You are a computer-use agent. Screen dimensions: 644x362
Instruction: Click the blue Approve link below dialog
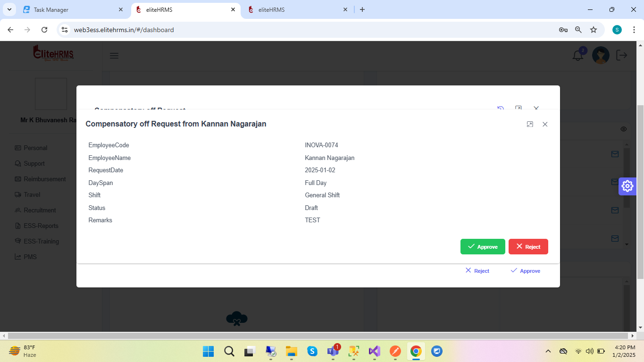525,271
